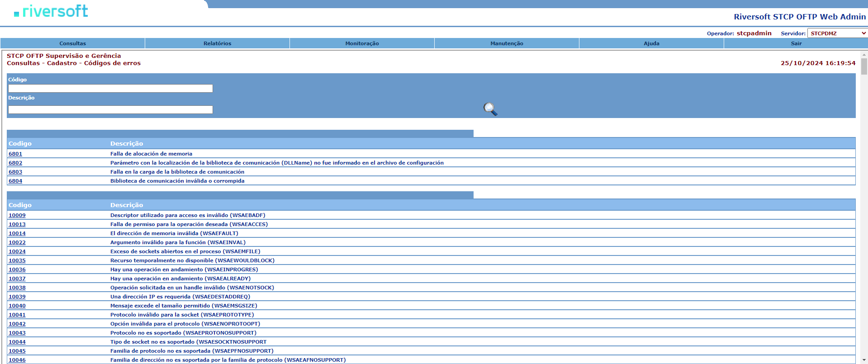Open error code 10040 link
Image resolution: width=868 pixels, height=364 pixels.
[17, 306]
